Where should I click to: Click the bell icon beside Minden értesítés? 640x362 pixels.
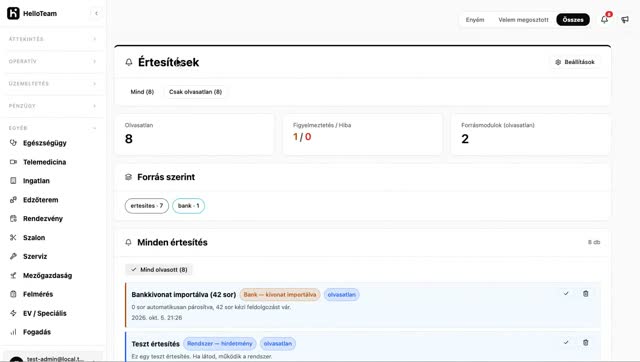pyautogui.click(x=128, y=242)
